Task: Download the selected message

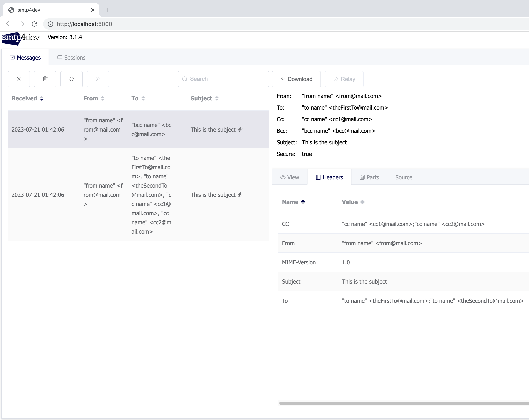Action: (x=296, y=79)
